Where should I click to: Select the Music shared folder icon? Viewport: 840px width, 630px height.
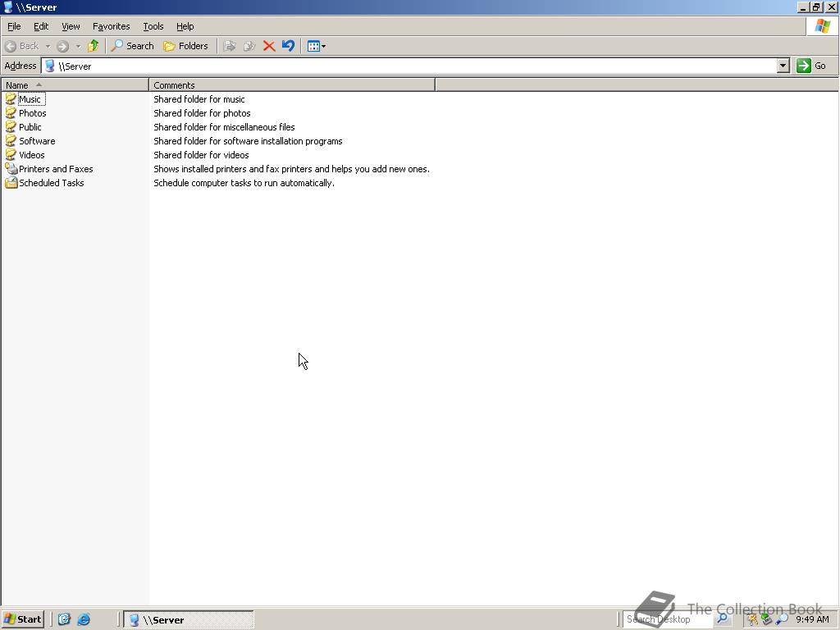pyautogui.click(x=11, y=99)
